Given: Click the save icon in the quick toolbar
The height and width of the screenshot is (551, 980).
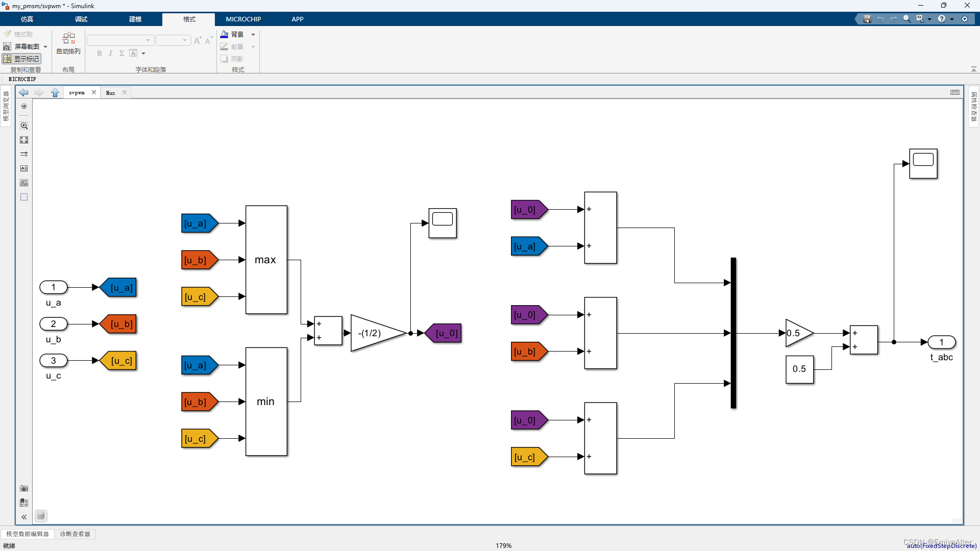Looking at the screenshot, I should [x=867, y=19].
